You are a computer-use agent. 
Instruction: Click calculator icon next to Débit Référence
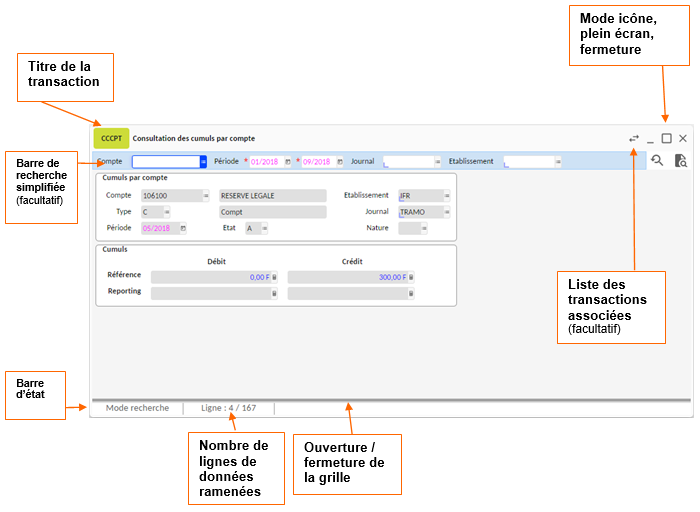pyautogui.click(x=274, y=277)
